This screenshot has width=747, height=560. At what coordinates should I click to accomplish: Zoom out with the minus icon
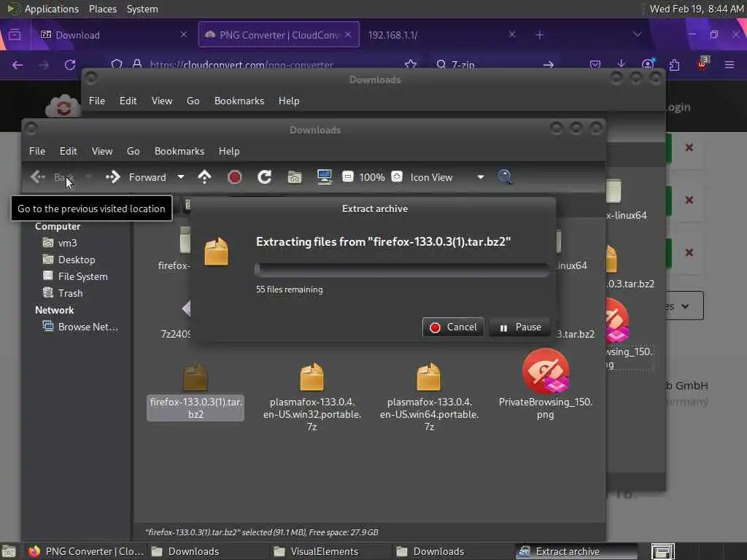[x=348, y=176]
